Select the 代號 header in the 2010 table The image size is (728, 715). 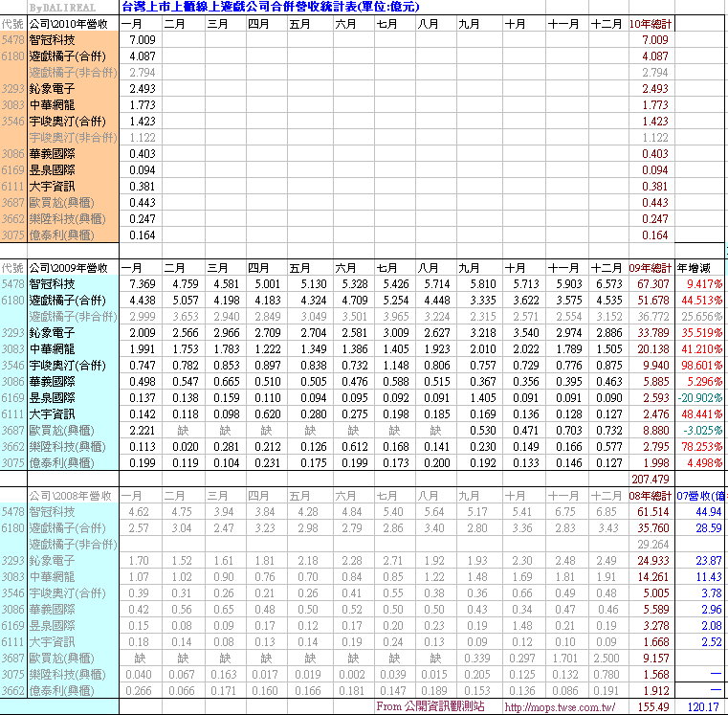click(12, 24)
